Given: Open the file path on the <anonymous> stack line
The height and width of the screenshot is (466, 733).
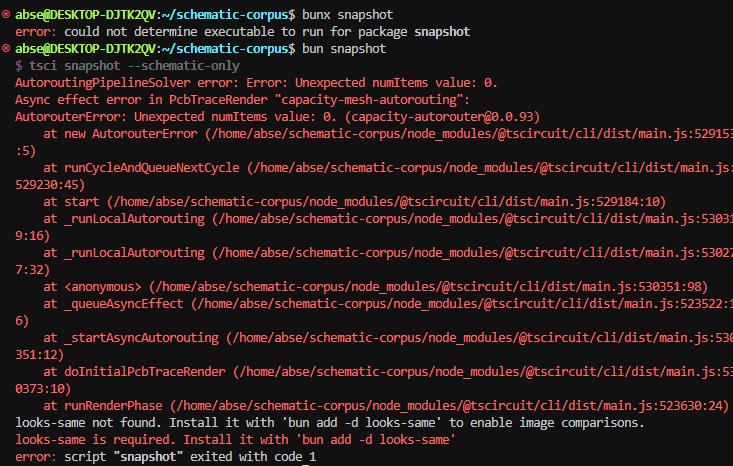Looking at the screenshot, I should 420,287.
